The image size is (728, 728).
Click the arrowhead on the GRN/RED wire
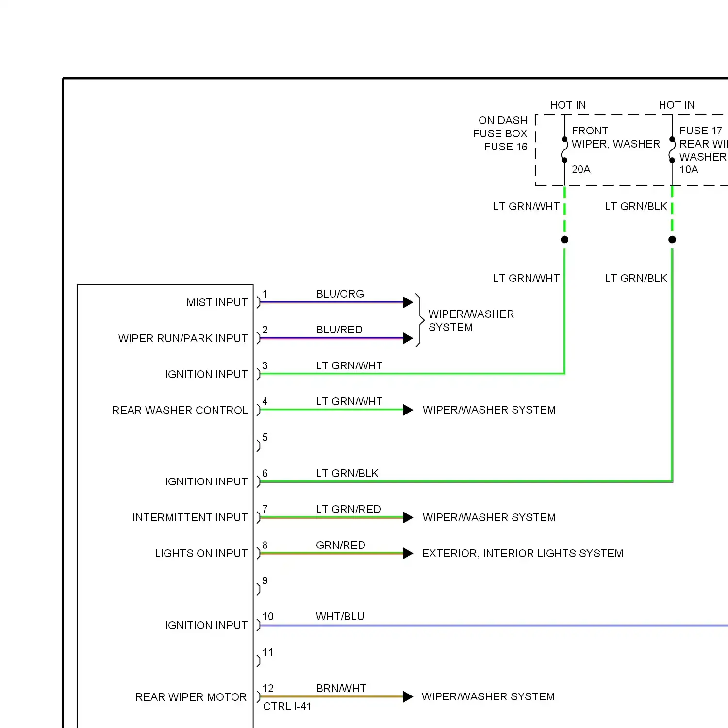pyautogui.click(x=408, y=553)
